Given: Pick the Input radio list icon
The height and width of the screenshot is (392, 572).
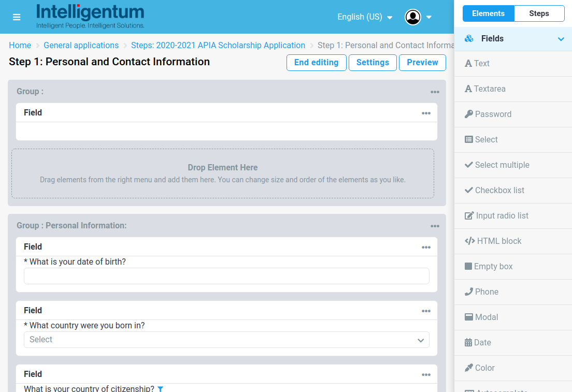Looking at the screenshot, I should click(469, 215).
